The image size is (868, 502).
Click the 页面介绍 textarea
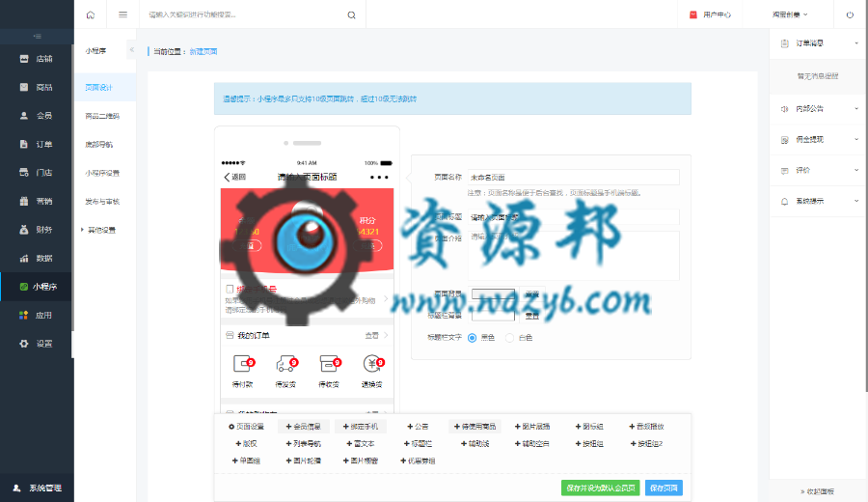coord(574,256)
